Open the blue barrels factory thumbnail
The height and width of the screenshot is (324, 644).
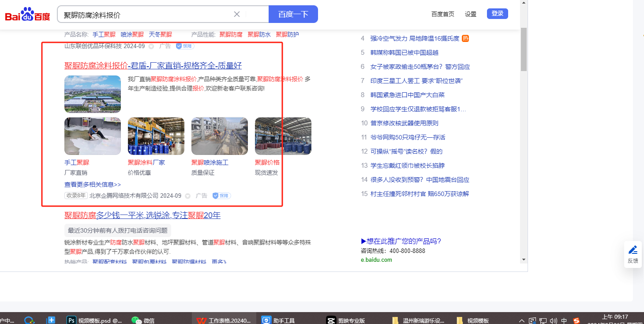[156, 136]
